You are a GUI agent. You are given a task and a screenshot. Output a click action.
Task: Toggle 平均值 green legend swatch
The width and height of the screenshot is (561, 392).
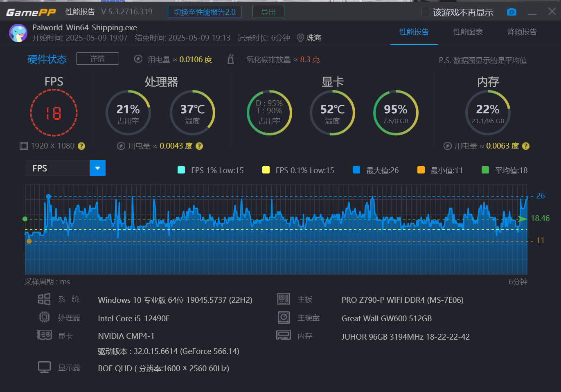(x=485, y=170)
